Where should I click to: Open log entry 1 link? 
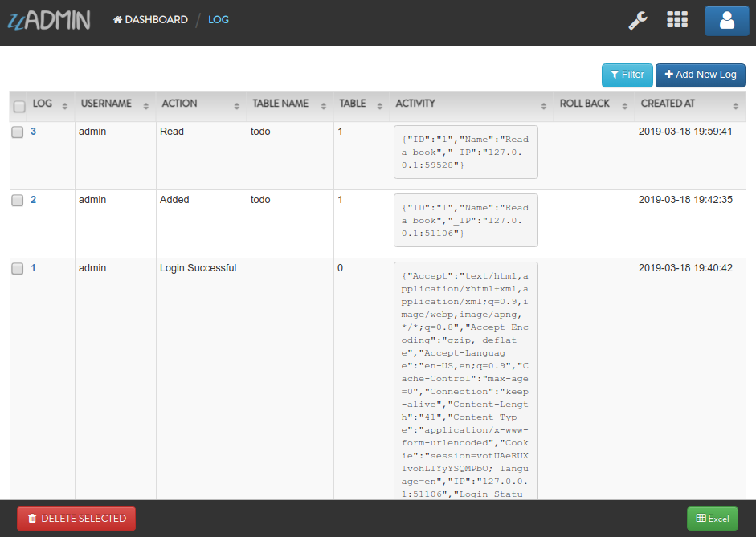click(x=33, y=268)
